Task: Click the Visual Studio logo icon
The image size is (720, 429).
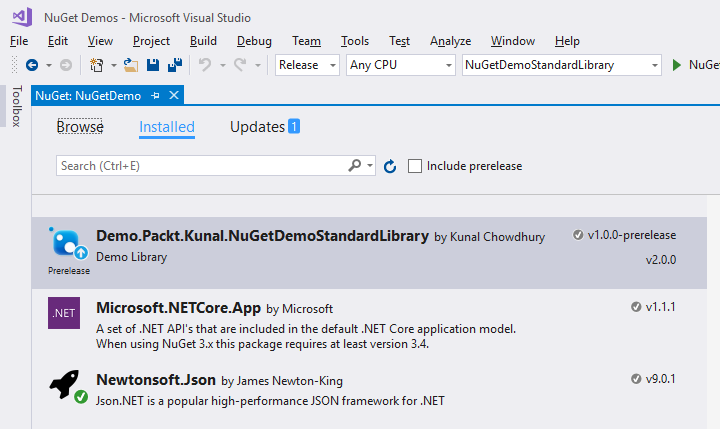Action: coord(22,17)
